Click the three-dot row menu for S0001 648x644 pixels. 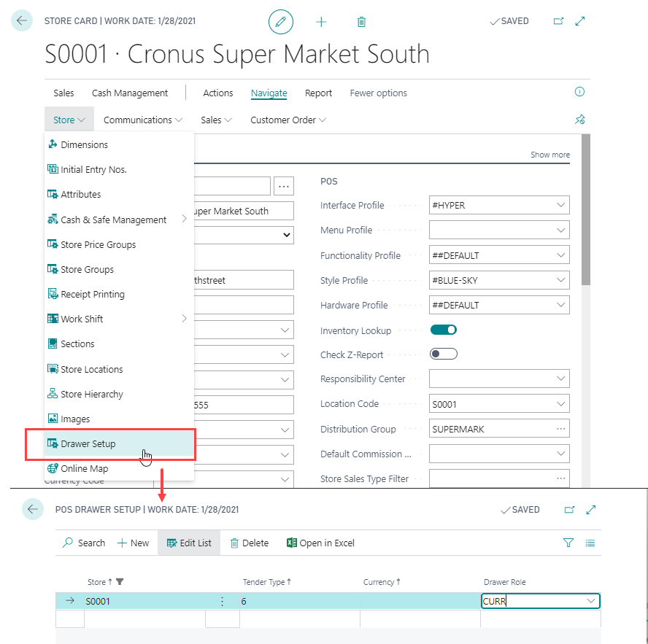(x=223, y=601)
